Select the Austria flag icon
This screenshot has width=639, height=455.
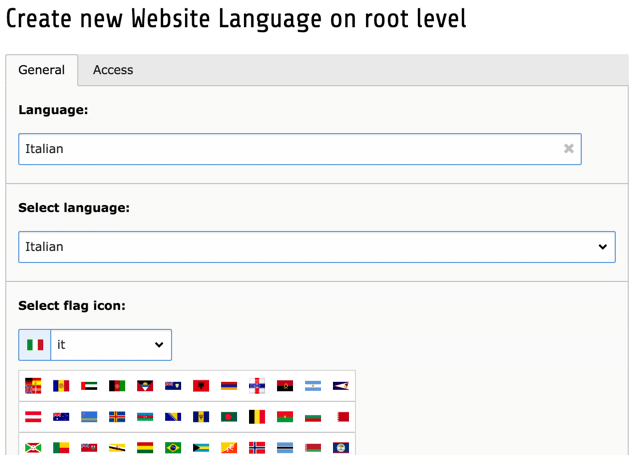tap(33, 417)
